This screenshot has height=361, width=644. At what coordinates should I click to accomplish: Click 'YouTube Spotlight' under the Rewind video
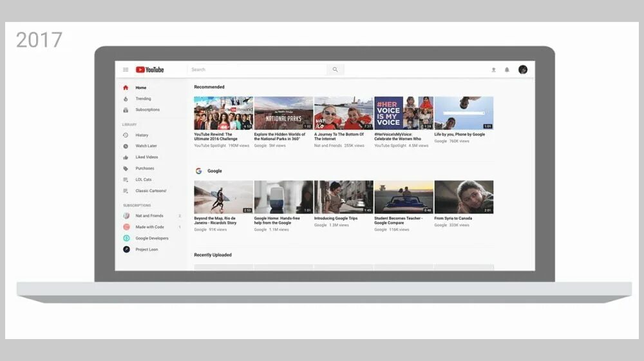point(210,146)
